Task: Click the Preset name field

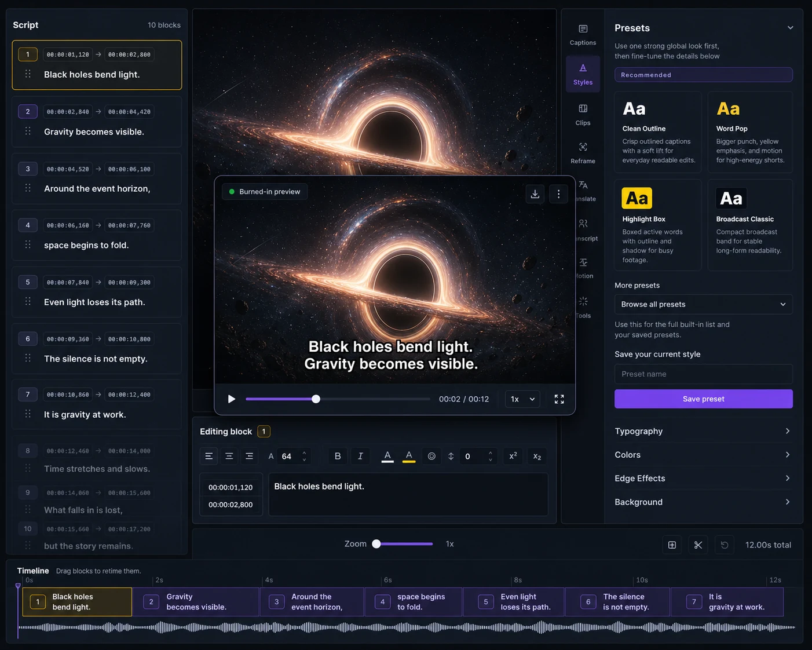Action: tap(703, 374)
